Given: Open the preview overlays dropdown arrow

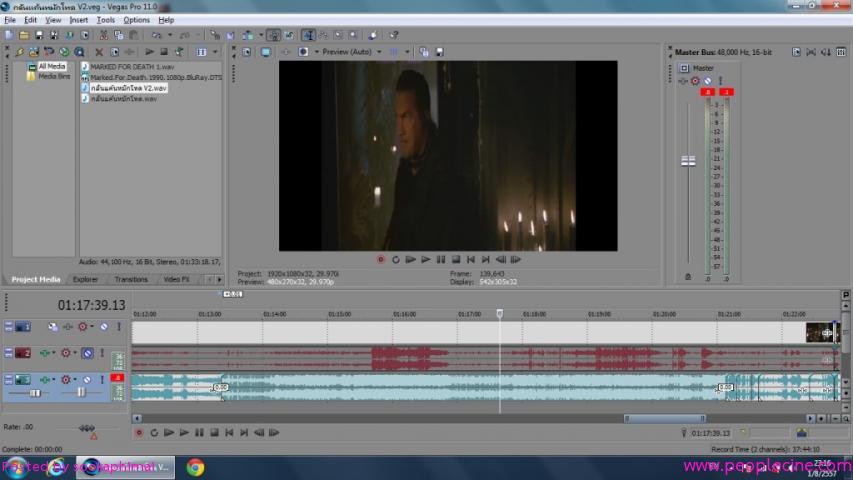Looking at the screenshot, I should 407,52.
